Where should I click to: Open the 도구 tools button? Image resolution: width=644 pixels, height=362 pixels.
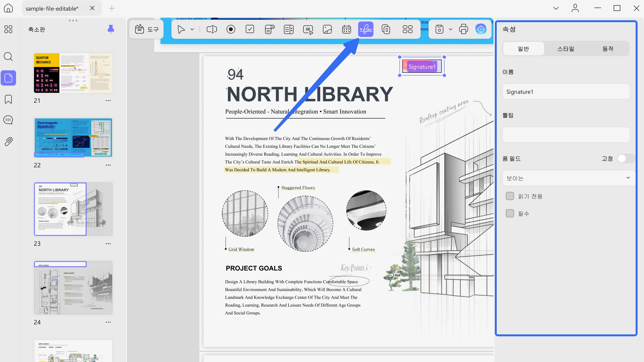[147, 29]
